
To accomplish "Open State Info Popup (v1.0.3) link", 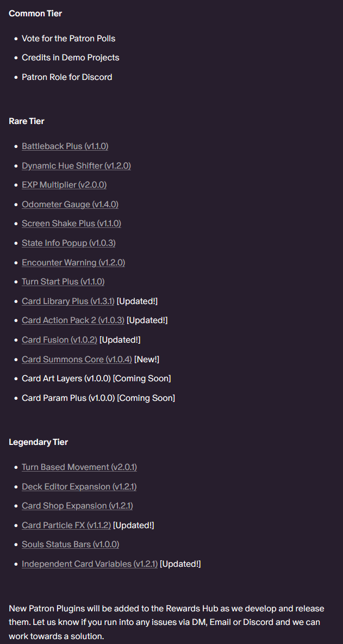I will [x=68, y=243].
